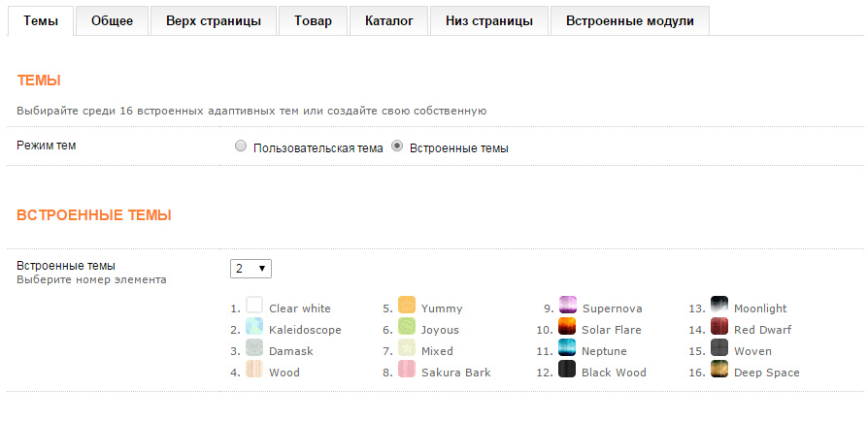Switch to the Общее tab
868x422 pixels.
tap(112, 21)
